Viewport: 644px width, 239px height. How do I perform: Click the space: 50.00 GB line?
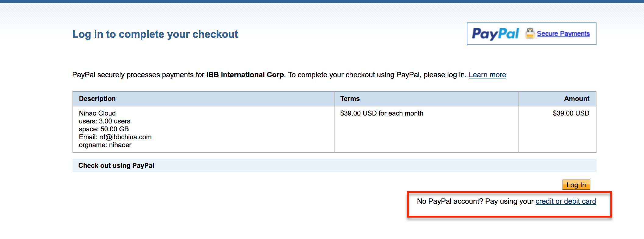coord(104,129)
